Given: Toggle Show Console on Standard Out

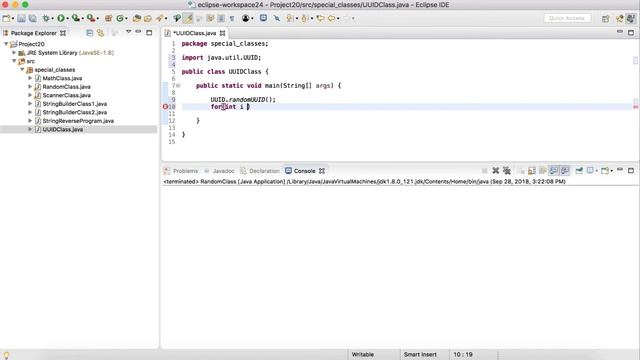Looking at the screenshot, I should click(553, 171).
